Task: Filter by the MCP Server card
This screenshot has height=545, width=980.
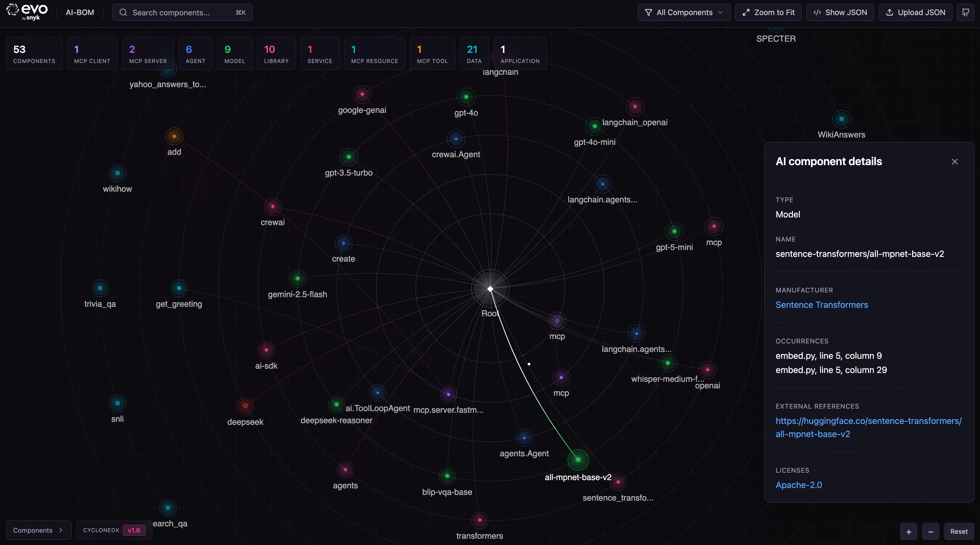Action: pyautogui.click(x=148, y=54)
